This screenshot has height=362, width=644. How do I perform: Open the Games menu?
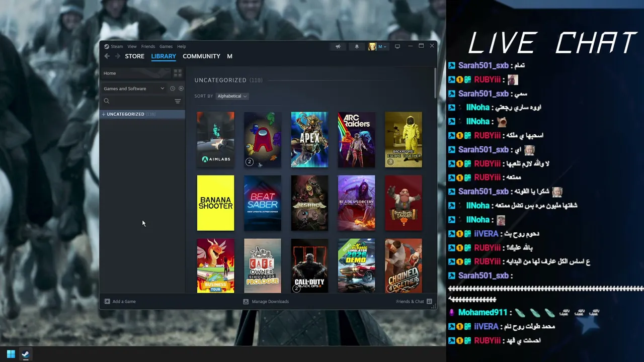point(166,46)
